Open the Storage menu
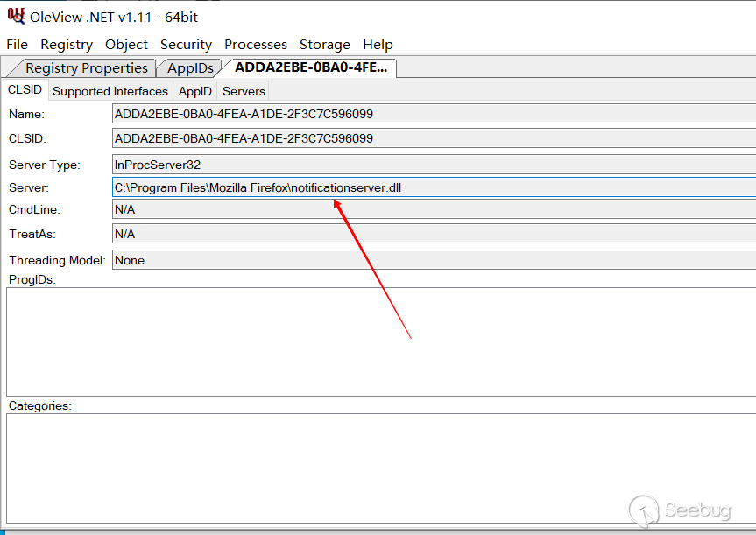Image resolution: width=756 pixels, height=535 pixels. 324,44
